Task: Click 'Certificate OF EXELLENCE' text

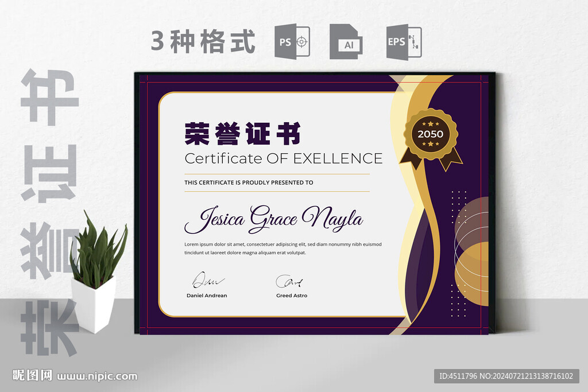Action: (284, 158)
